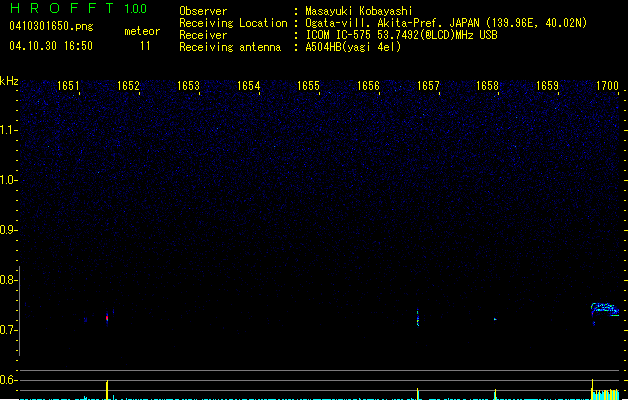
Task: Click the Observer field label
Action: [203, 11]
